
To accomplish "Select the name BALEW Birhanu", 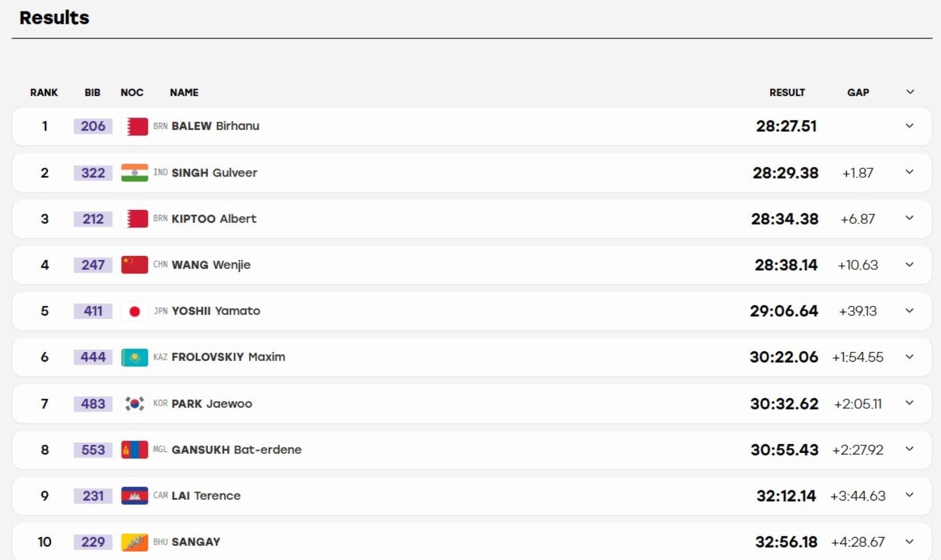I will (215, 126).
